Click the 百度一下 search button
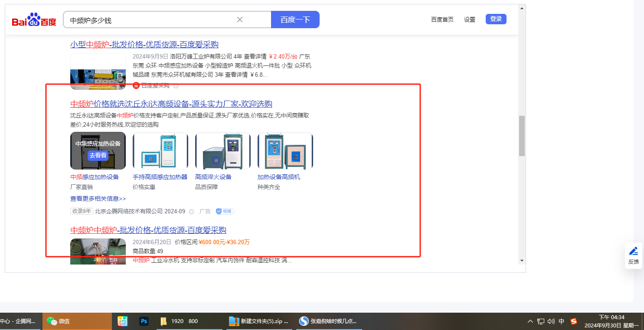644x330 pixels. pos(295,20)
